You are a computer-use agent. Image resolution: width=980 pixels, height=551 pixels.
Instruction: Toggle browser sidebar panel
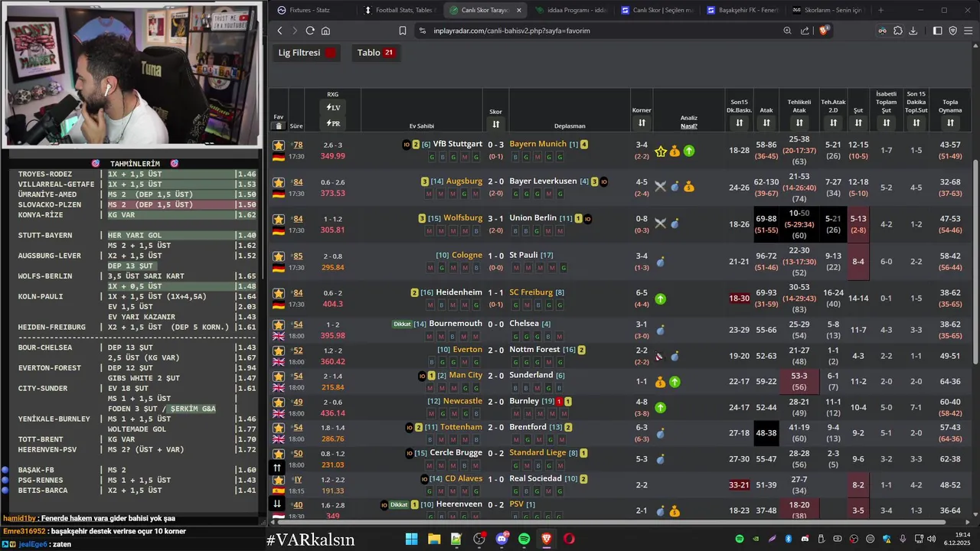(x=937, y=31)
